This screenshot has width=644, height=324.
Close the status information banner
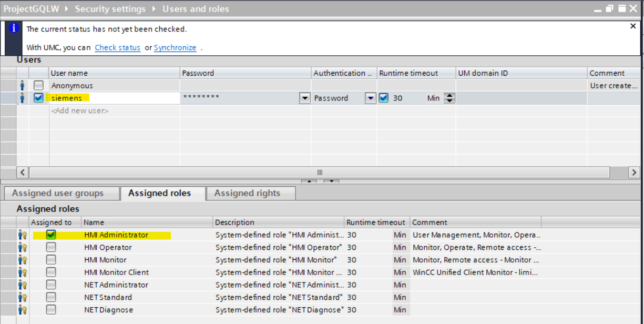633,26
